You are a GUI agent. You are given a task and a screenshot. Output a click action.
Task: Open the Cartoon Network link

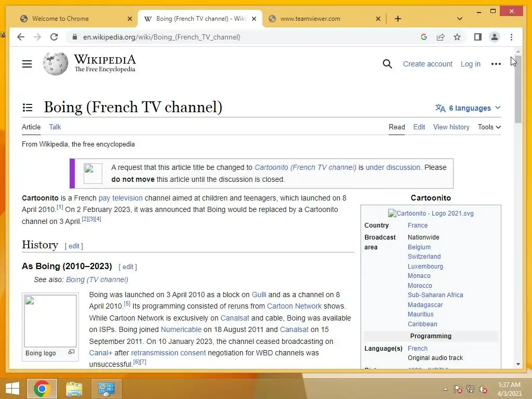pos(294,306)
